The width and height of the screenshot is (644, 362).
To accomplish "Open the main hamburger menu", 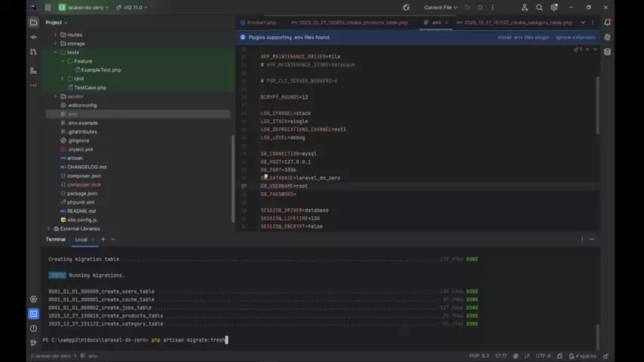I will [48, 8].
